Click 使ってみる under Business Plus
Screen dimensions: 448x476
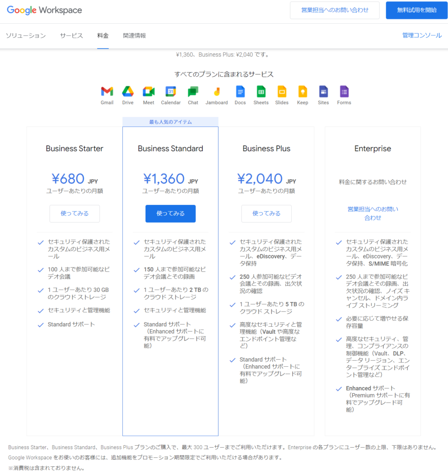(267, 213)
